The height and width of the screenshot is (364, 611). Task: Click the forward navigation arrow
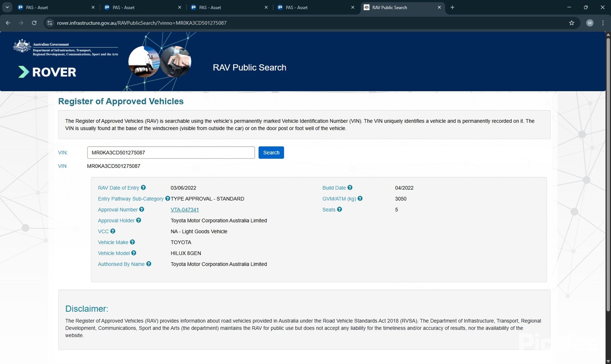click(21, 23)
